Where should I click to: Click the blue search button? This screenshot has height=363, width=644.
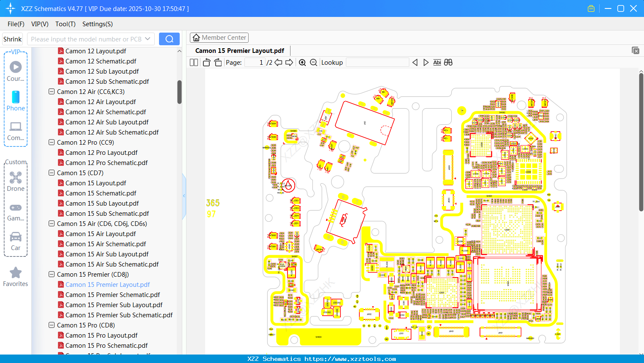tap(169, 39)
